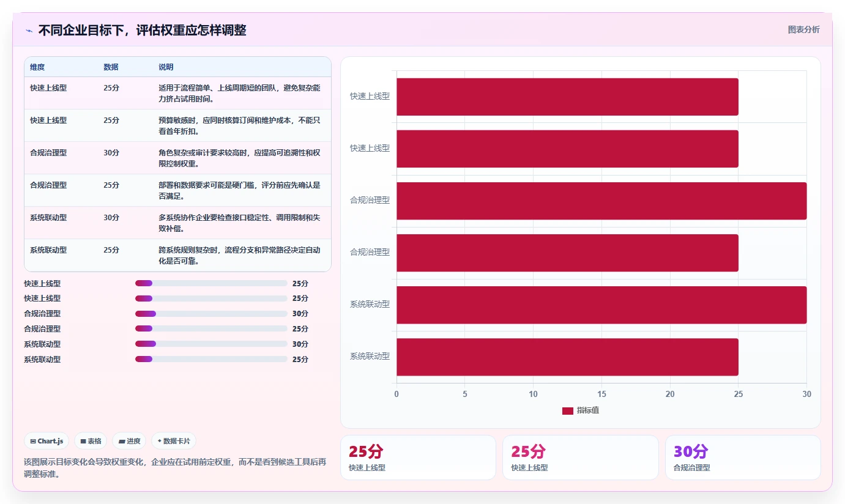Viewport: 845px width, 504px height.
Task: Click the 系统联动型 progress bar showing 30分
Action: (211, 344)
